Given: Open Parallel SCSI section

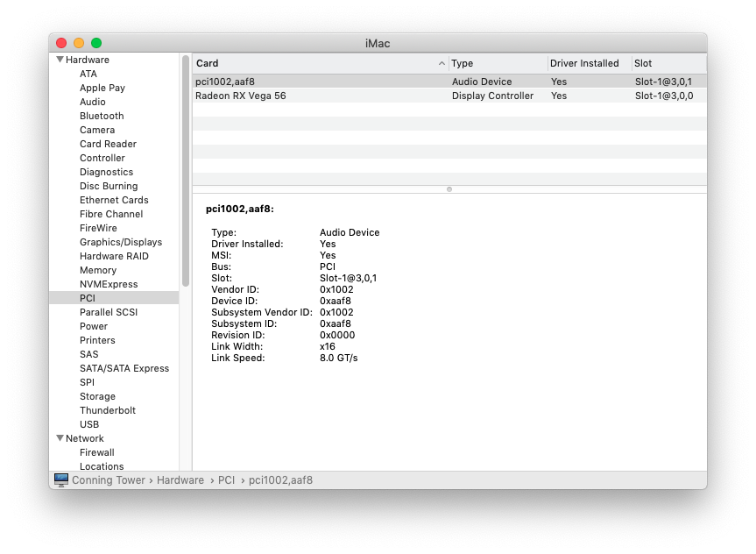Looking at the screenshot, I should (x=109, y=312).
